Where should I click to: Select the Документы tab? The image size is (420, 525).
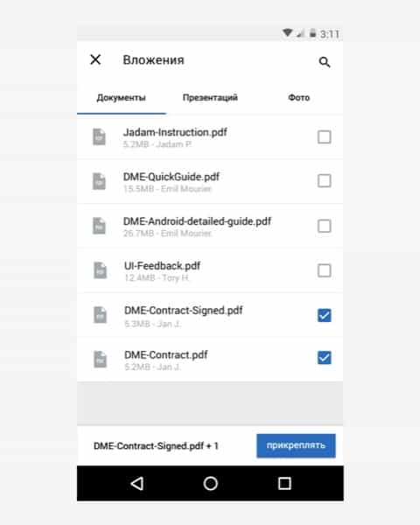tap(122, 98)
